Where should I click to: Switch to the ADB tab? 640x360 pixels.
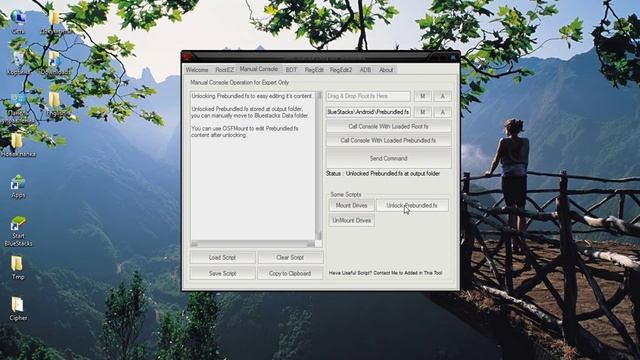pyautogui.click(x=365, y=70)
